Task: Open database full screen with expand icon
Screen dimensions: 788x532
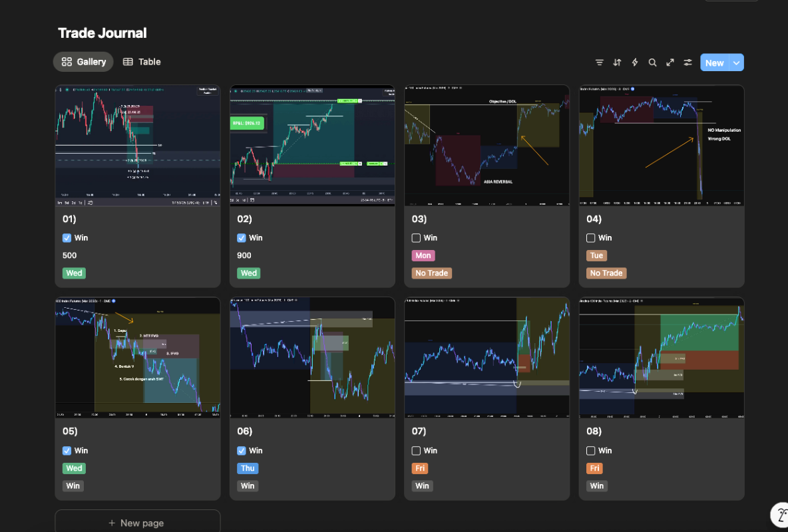Action: (x=670, y=63)
